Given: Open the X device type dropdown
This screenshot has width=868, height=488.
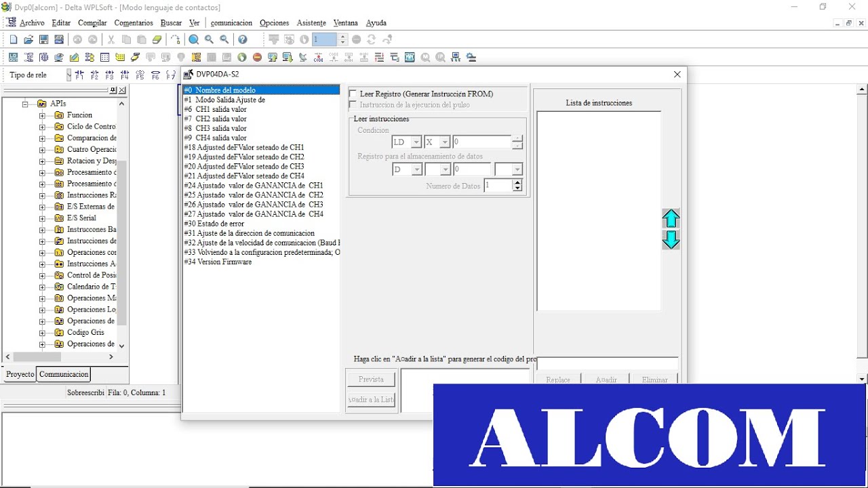Looking at the screenshot, I should [445, 142].
